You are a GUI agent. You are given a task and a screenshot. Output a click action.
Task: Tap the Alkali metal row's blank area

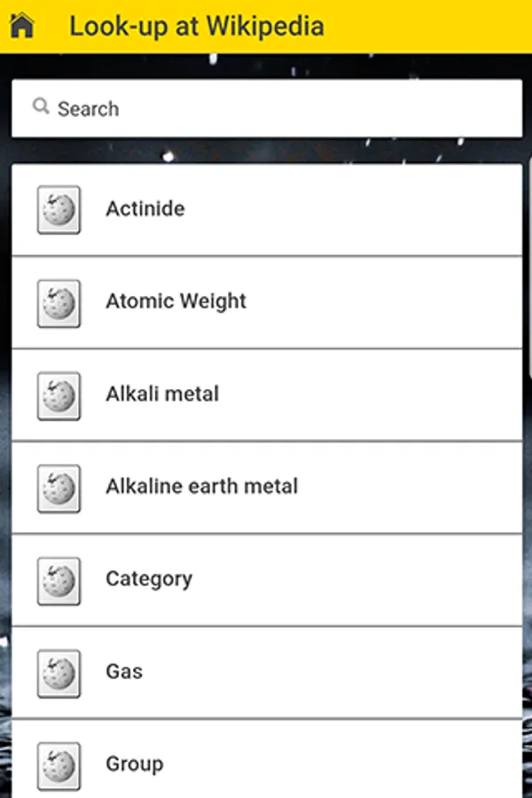coord(381,395)
